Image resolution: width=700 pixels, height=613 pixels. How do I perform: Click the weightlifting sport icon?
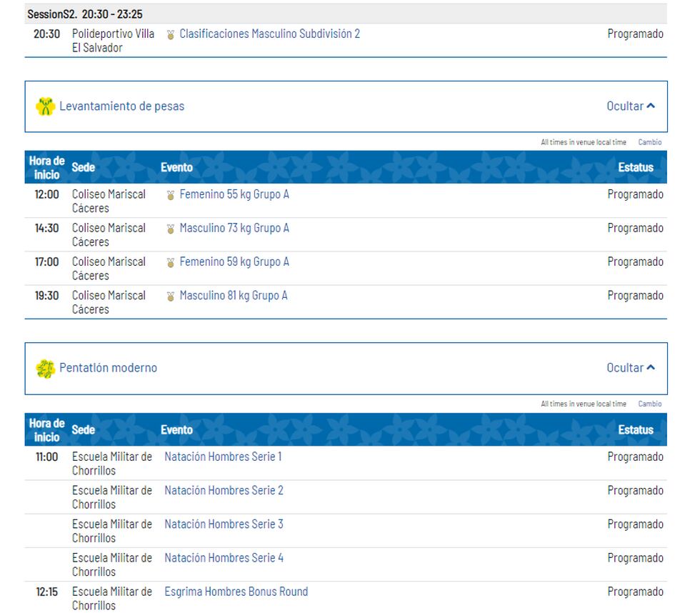click(45, 106)
